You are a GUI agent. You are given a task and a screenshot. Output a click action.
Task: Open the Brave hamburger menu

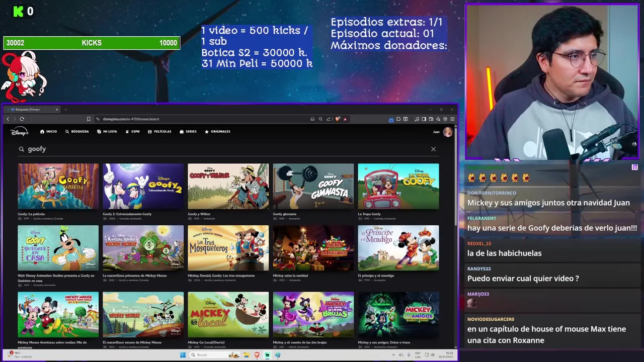click(x=452, y=119)
